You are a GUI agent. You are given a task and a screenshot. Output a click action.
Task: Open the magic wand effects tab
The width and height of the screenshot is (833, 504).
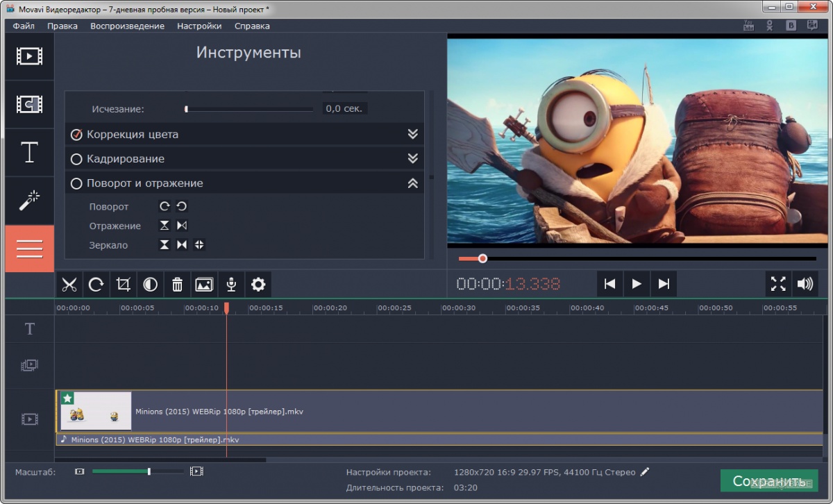(x=29, y=201)
